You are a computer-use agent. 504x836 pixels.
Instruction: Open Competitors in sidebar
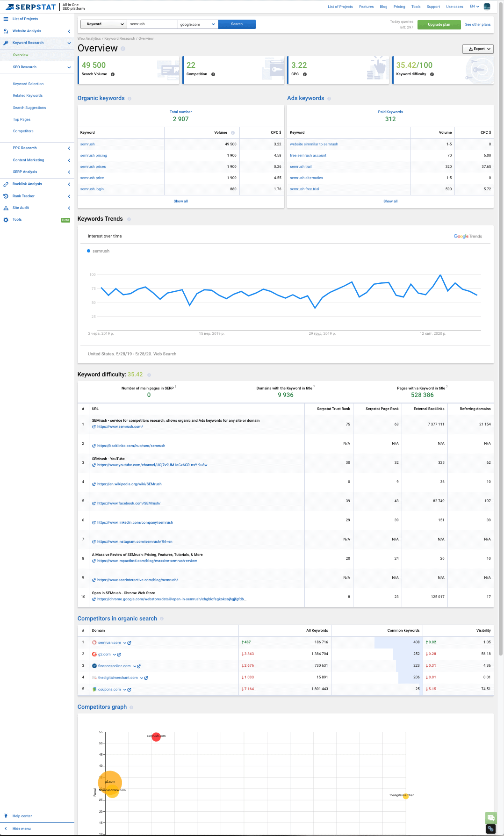(23, 131)
